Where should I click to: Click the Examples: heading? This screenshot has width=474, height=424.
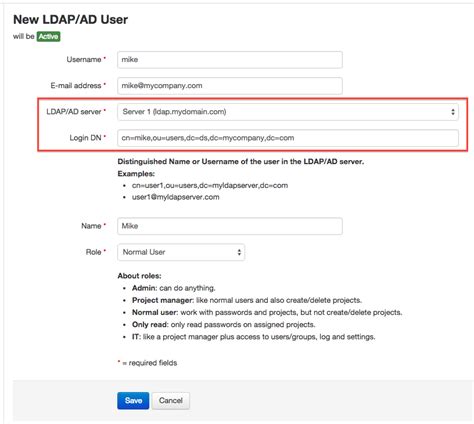pyautogui.click(x=136, y=174)
